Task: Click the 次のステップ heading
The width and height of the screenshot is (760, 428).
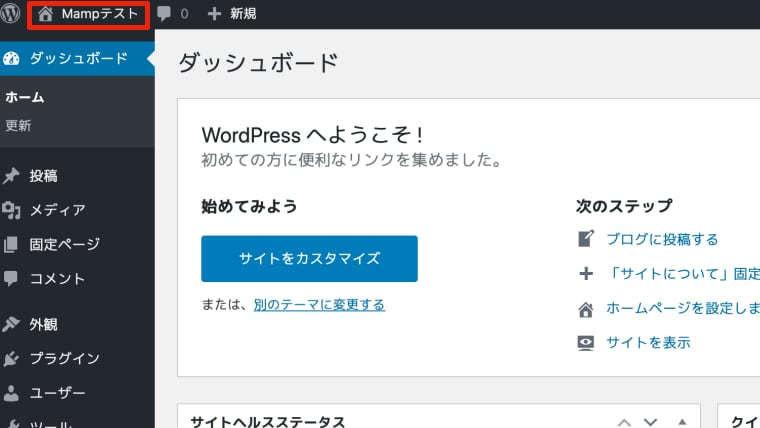Action: click(x=624, y=206)
